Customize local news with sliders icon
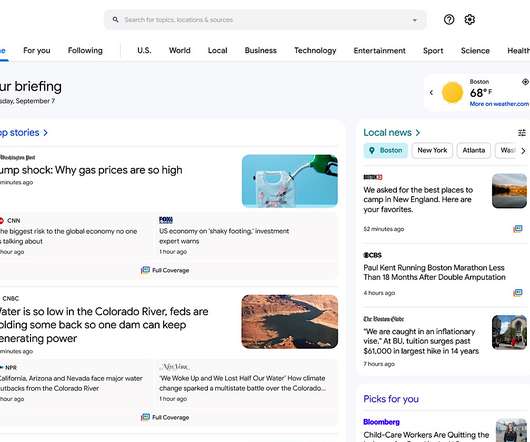Screen dimensions: 530x442 (x=522, y=133)
